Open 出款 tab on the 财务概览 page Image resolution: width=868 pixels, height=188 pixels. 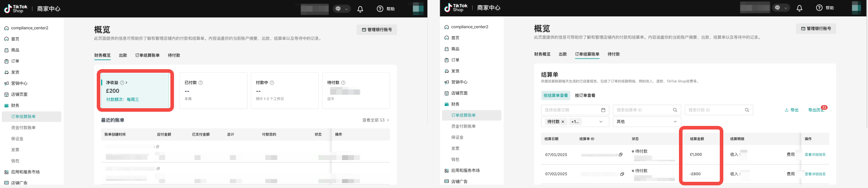click(x=123, y=55)
